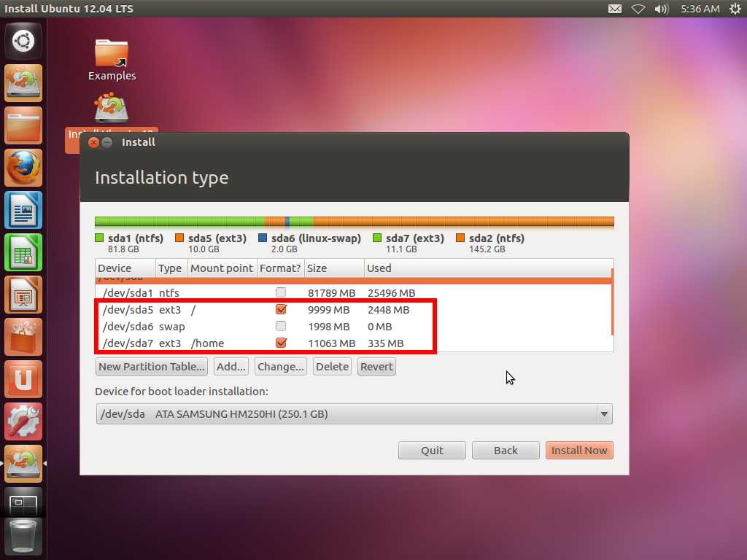
Task: Sort by Device column header
Action: pyautogui.click(x=125, y=268)
